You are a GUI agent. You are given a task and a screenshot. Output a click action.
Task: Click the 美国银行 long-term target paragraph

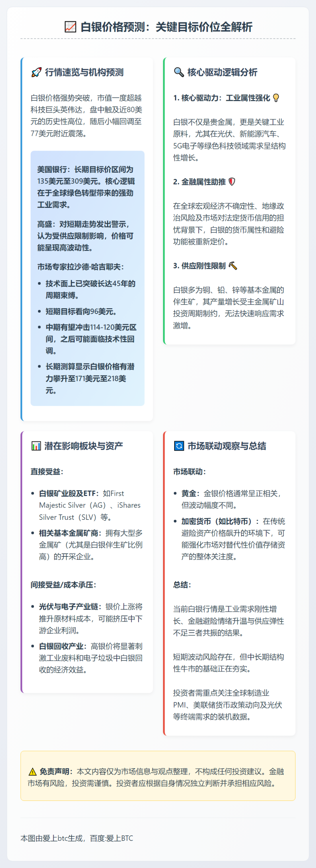coord(86,187)
